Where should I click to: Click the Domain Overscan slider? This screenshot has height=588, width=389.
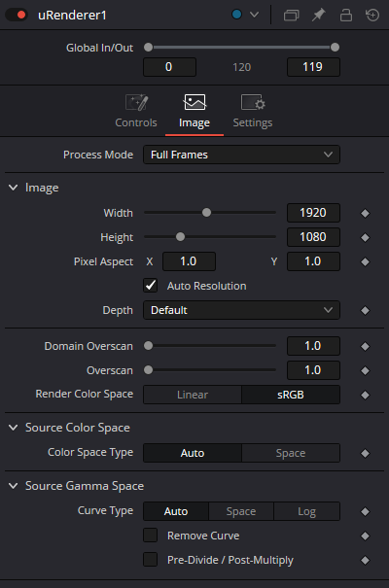tap(210, 346)
